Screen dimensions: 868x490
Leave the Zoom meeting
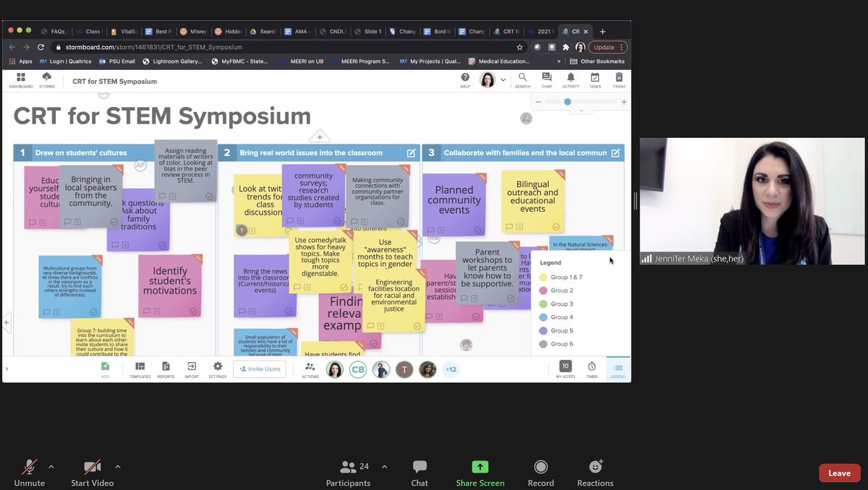coord(839,473)
